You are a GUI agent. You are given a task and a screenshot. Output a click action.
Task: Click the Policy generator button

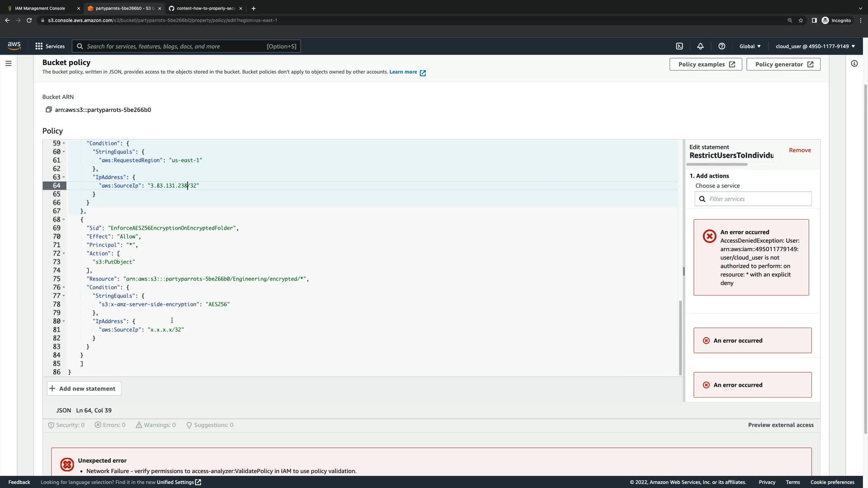pyautogui.click(x=783, y=64)
